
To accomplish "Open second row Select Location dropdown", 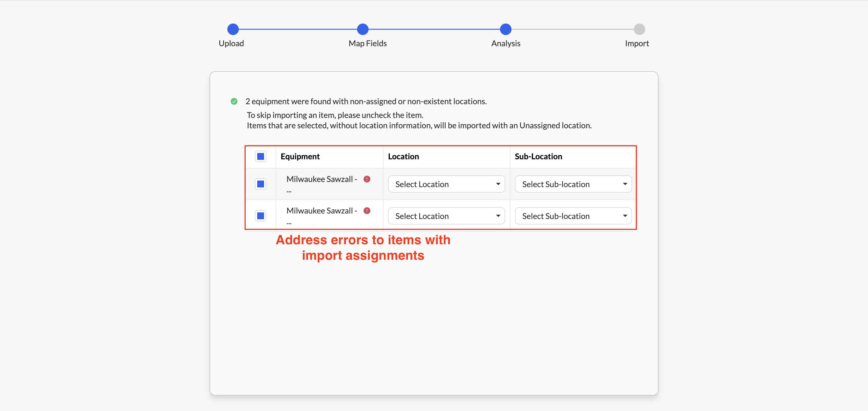I will pyautogui.click(x=446, y=216).
